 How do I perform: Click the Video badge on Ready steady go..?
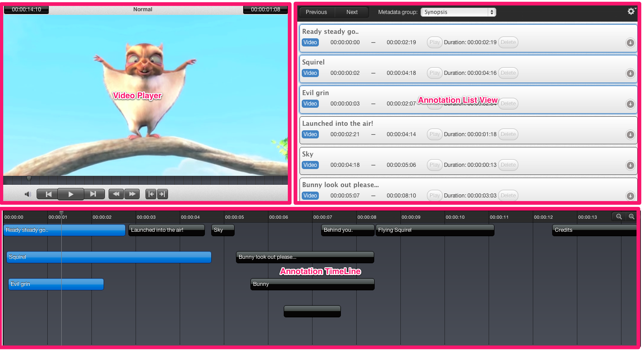310,42
